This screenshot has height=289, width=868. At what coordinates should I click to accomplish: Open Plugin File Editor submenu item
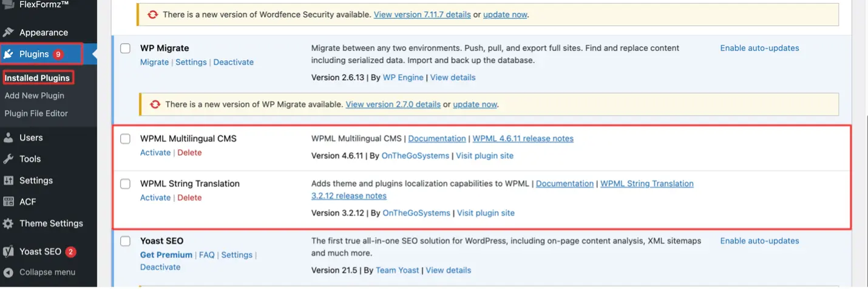[x=36, y=114]
